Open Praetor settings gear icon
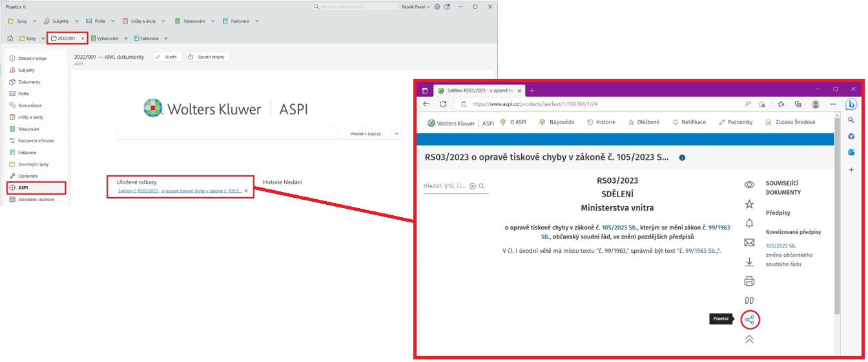868x362 pixels. (437, 6)
